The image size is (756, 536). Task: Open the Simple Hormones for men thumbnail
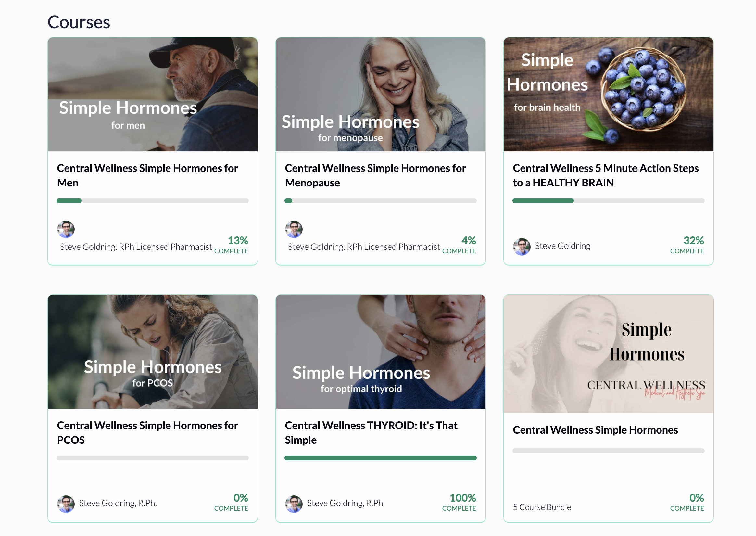point(152,95)
